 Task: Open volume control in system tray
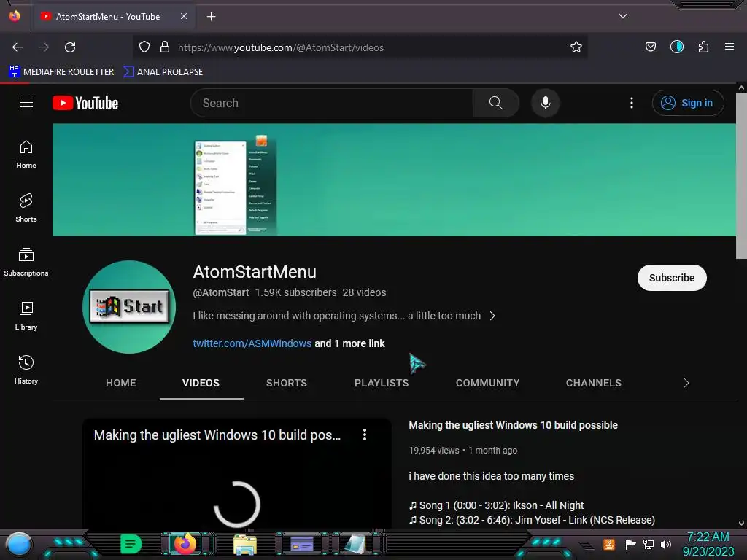(666, 544)
